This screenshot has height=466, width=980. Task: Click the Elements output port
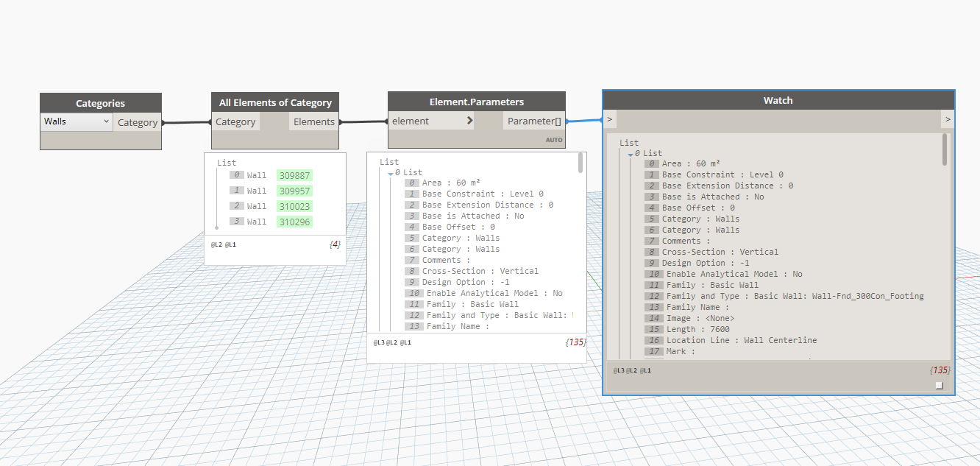coord(314,122)
